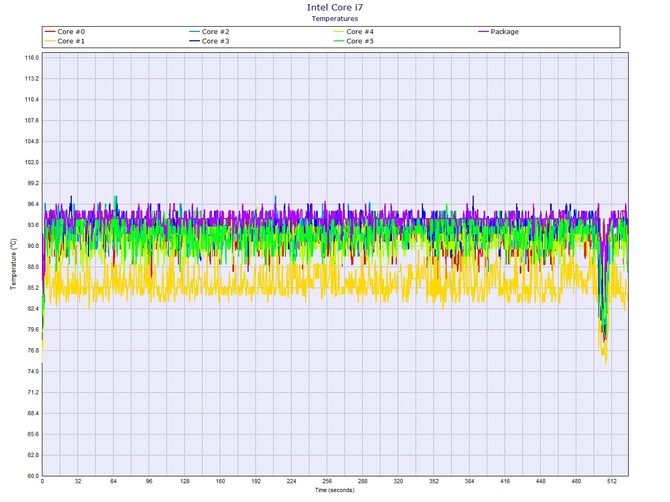Click the Core #0 legend entry
This screenshot has width=670, height=502.
click(65, 32)
